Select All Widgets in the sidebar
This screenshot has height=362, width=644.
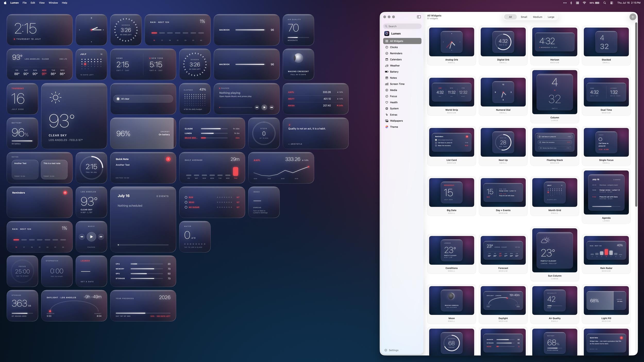pos(402,41)
